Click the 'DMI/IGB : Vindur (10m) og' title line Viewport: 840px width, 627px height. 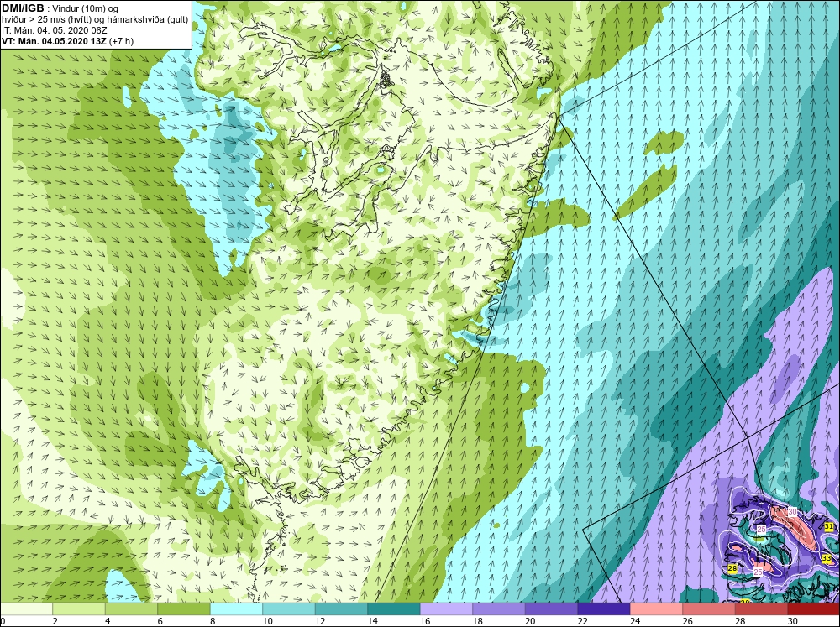60,8
